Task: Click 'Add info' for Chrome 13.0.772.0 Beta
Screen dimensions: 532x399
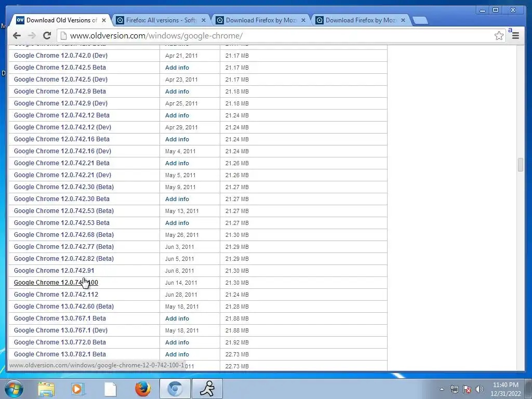Action: (177, 342)
